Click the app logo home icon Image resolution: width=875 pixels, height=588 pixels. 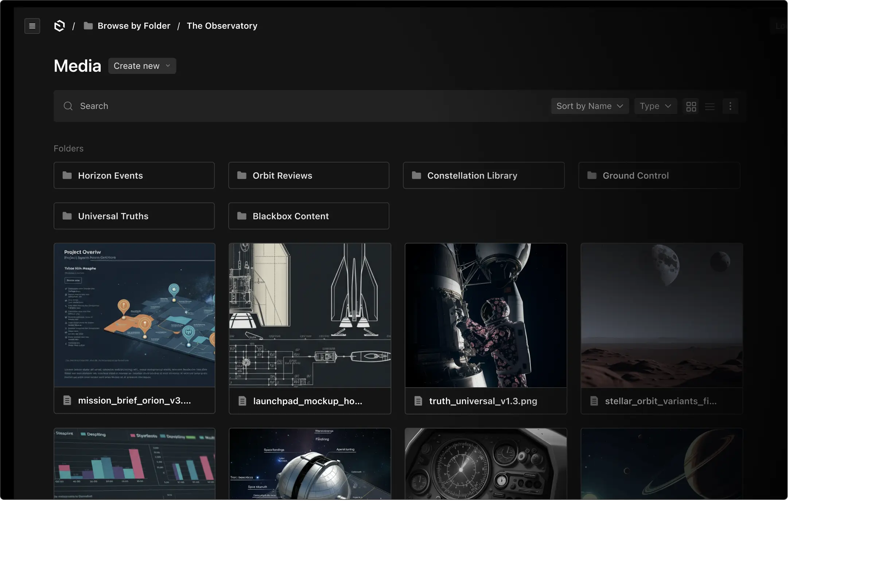pos(59,26)
